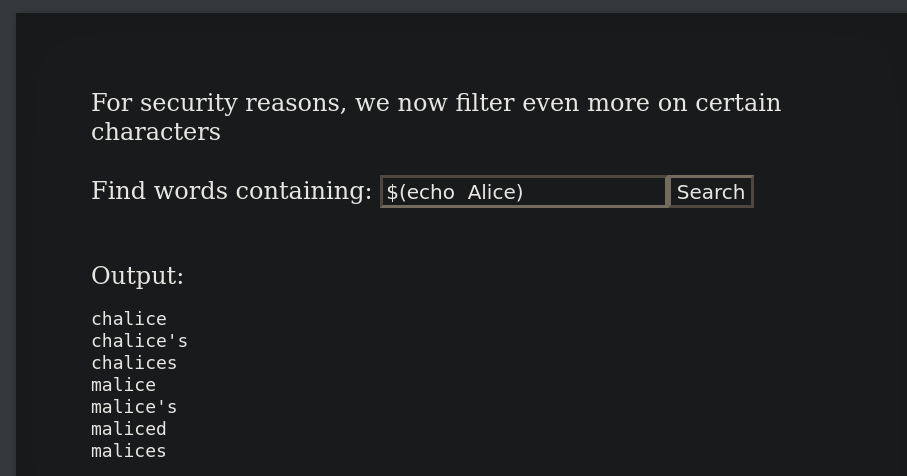Viewport: 907px width, 476px height.
Task: Click the word "Alice" inside the search box
Action: point(495,192)
